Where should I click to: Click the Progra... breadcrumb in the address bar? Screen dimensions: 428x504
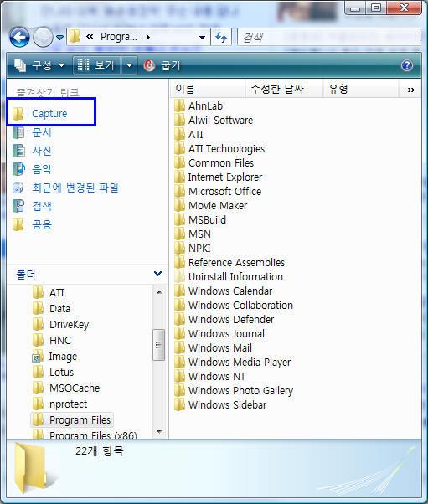119,37
